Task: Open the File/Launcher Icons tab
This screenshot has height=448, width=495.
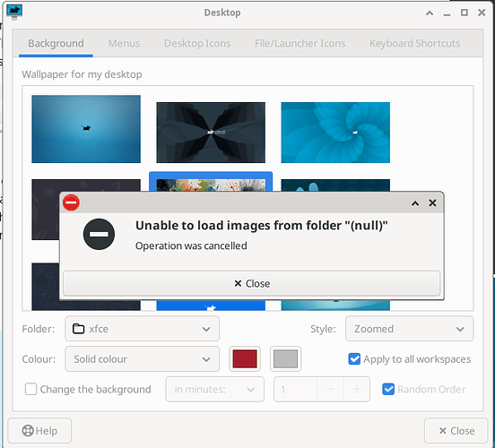Action: coord(300,43)
